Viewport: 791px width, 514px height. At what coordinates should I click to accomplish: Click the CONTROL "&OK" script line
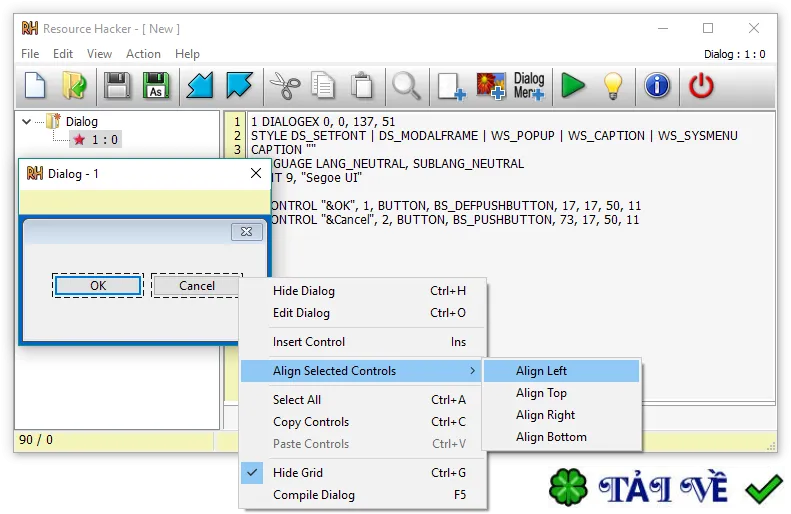456,206
